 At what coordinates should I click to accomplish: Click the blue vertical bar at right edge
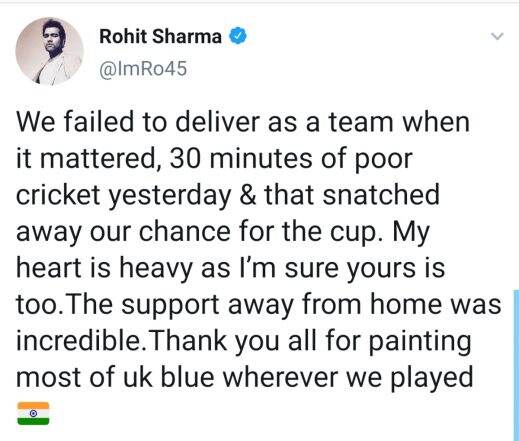point(516,365)
